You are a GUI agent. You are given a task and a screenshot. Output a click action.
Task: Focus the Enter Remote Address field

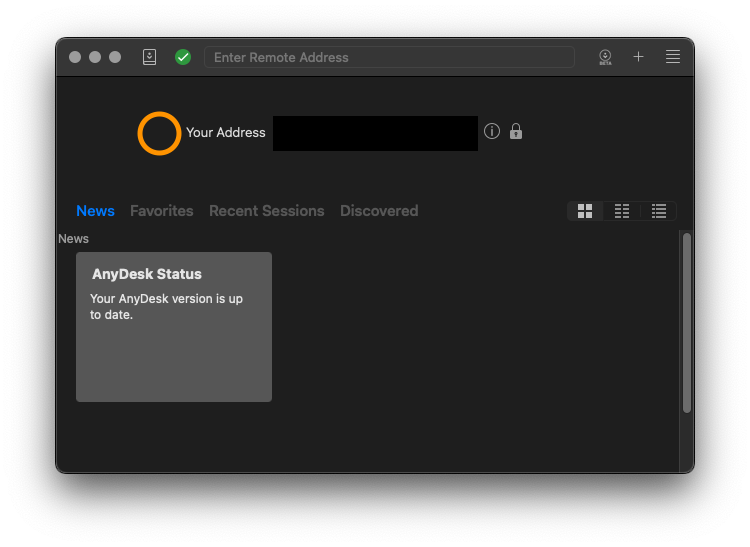tap(390, 57)
